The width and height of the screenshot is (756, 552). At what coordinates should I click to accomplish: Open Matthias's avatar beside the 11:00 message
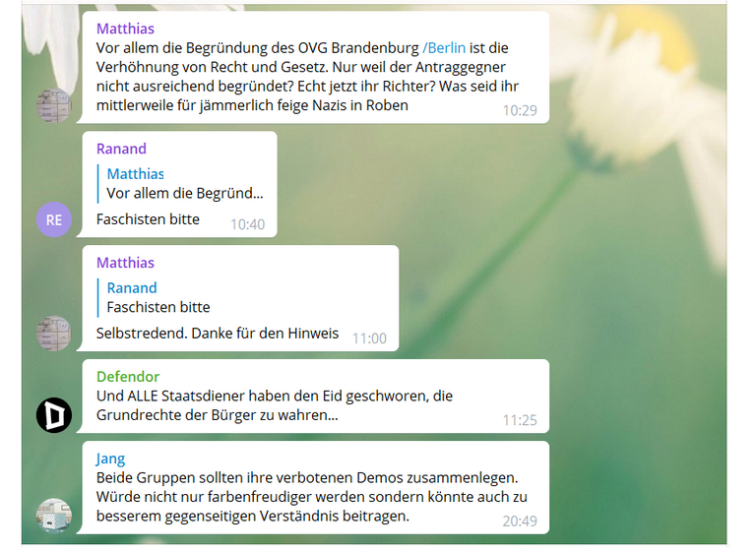(54, 334)
